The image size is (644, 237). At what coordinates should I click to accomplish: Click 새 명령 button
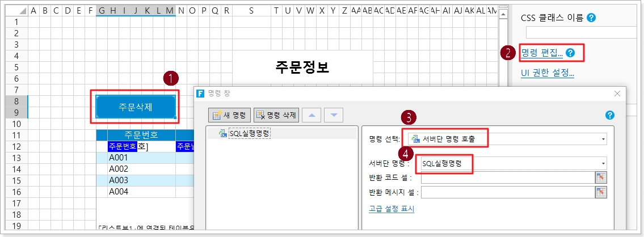[229, 115]
